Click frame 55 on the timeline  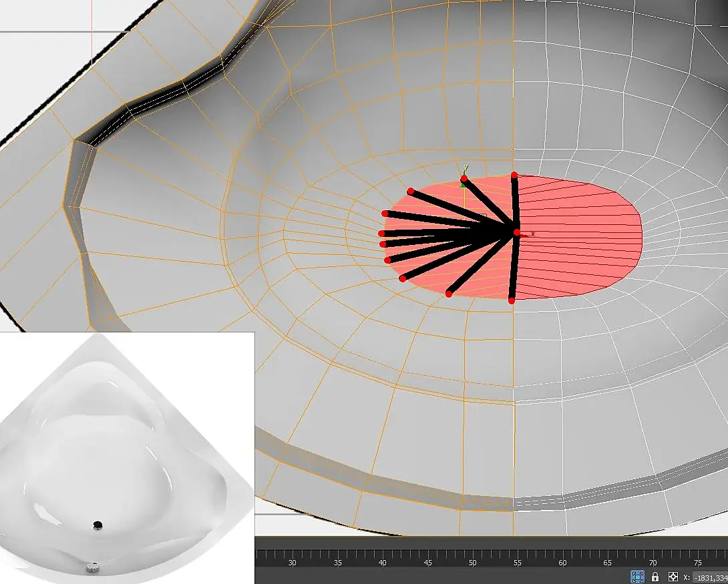click(518, 562)
